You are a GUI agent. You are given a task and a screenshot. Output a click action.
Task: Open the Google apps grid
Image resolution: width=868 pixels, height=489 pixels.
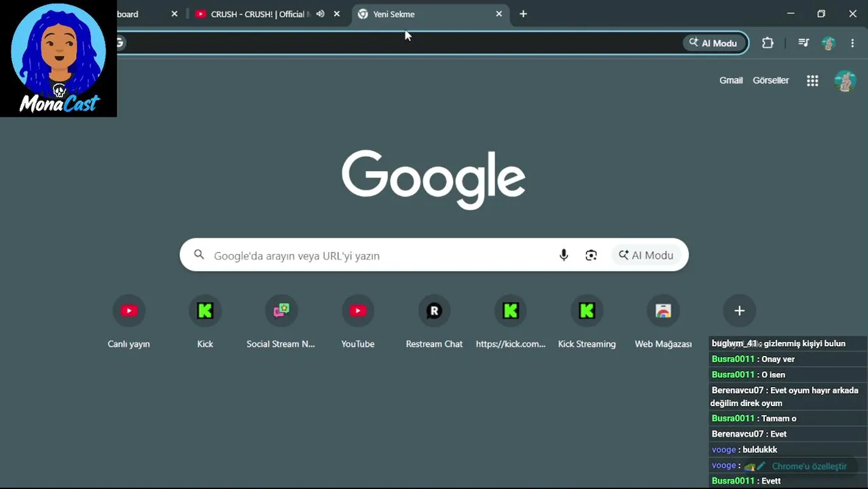click(812, 81)
